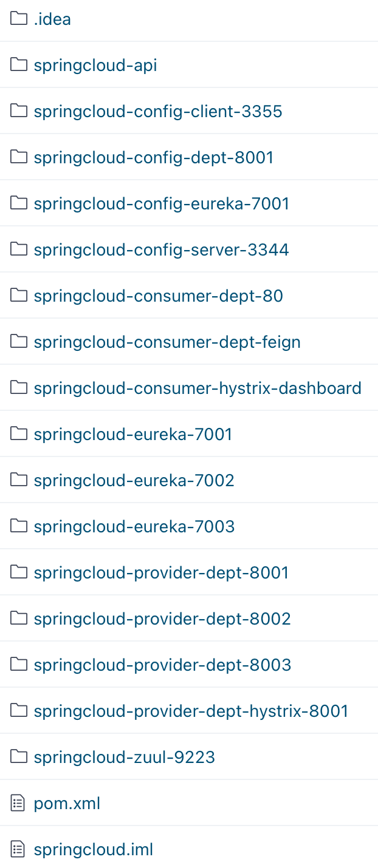
Task: Open springcloud-config-eureka-7001 directory link
Action: (162, 204)
